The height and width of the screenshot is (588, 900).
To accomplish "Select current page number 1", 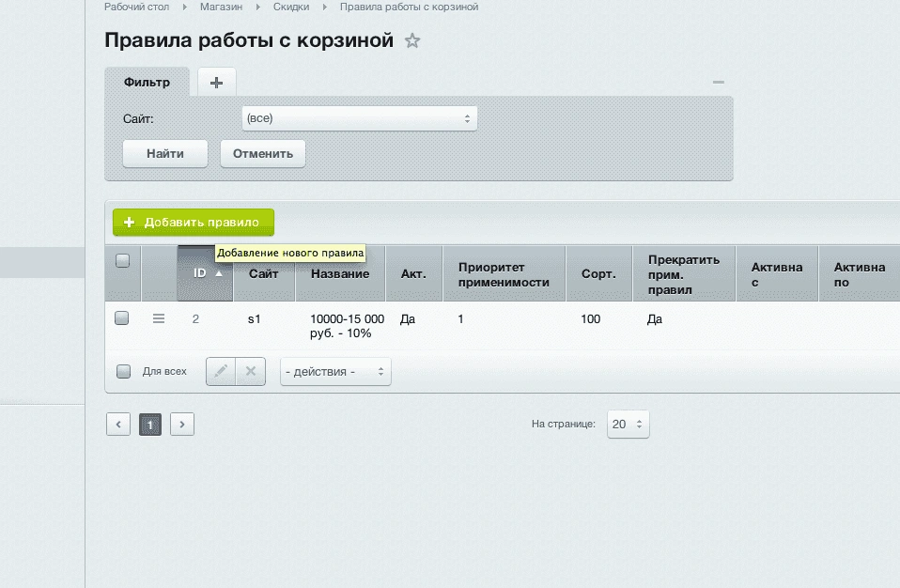I will [x=149, y=425].
